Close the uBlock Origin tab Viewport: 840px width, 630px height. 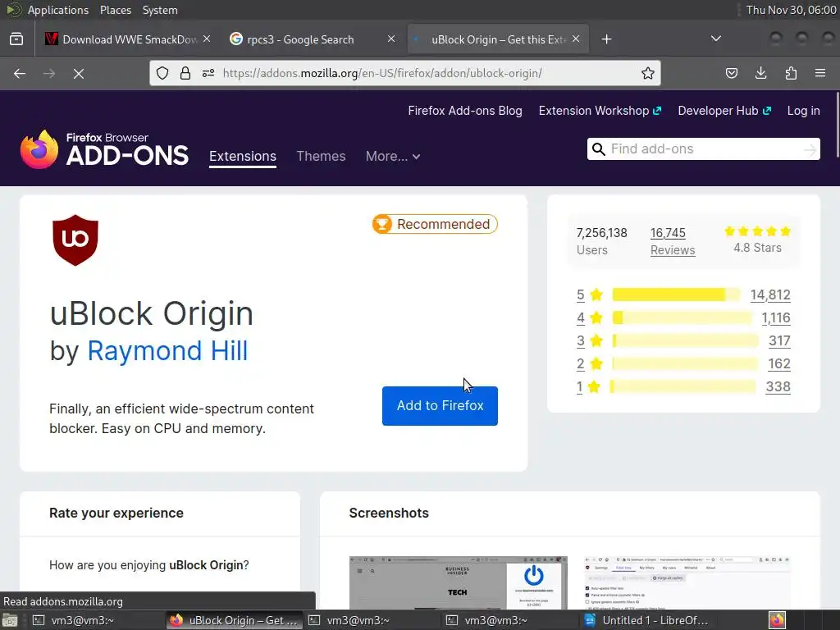pos(576,39)
